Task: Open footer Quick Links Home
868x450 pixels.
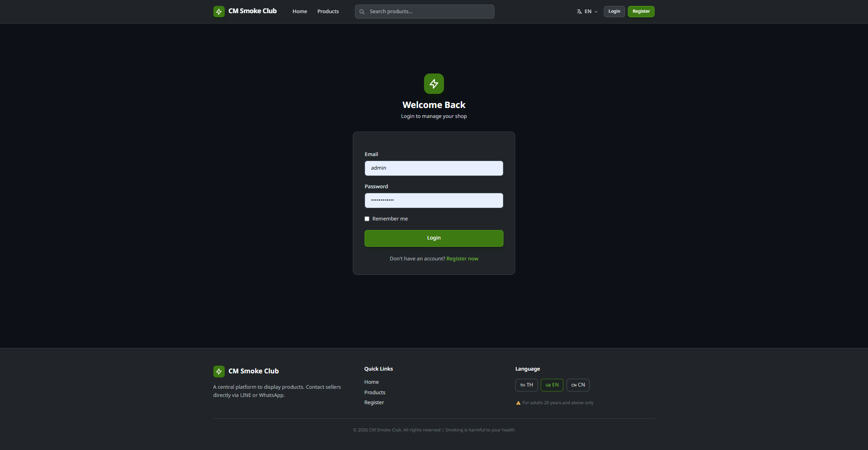Action: tap(371, 382)
